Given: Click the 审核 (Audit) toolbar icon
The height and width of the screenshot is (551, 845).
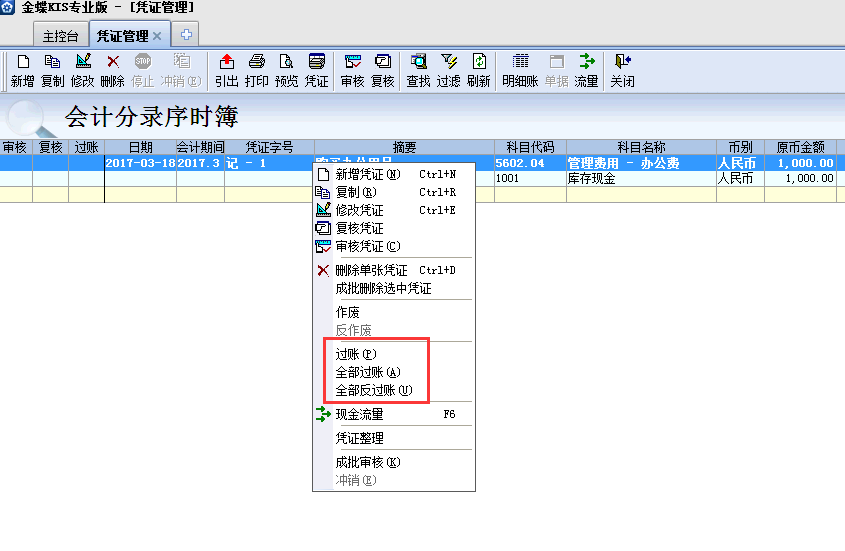Looking at the screenshot, I should coord(352,69).
